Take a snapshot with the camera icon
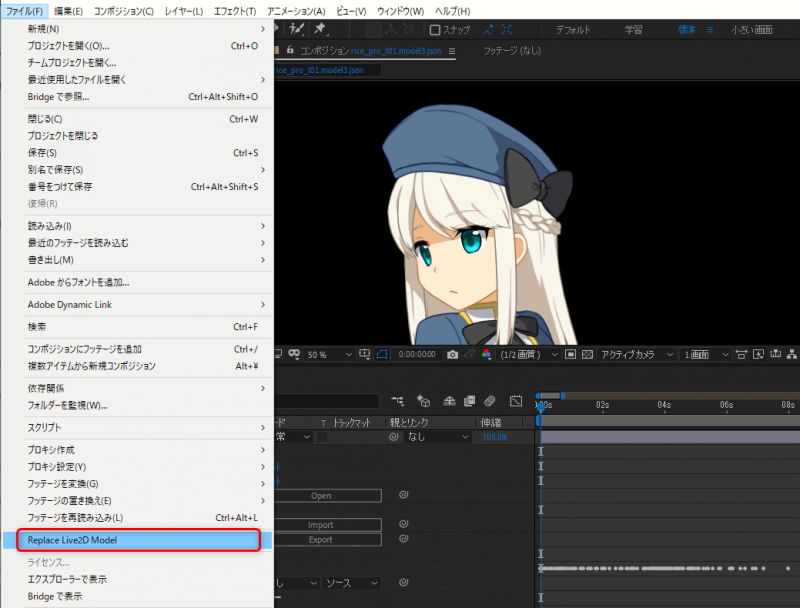Viewport: 800px width, 608px height. [x=453, y=354]
